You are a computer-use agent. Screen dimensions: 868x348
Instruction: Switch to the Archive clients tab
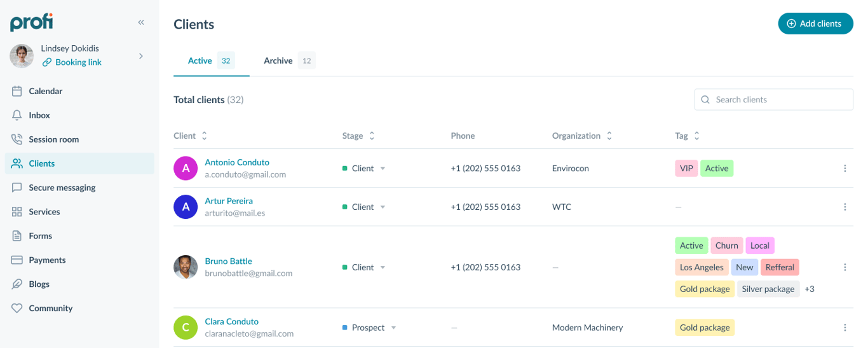coord(289,61)
